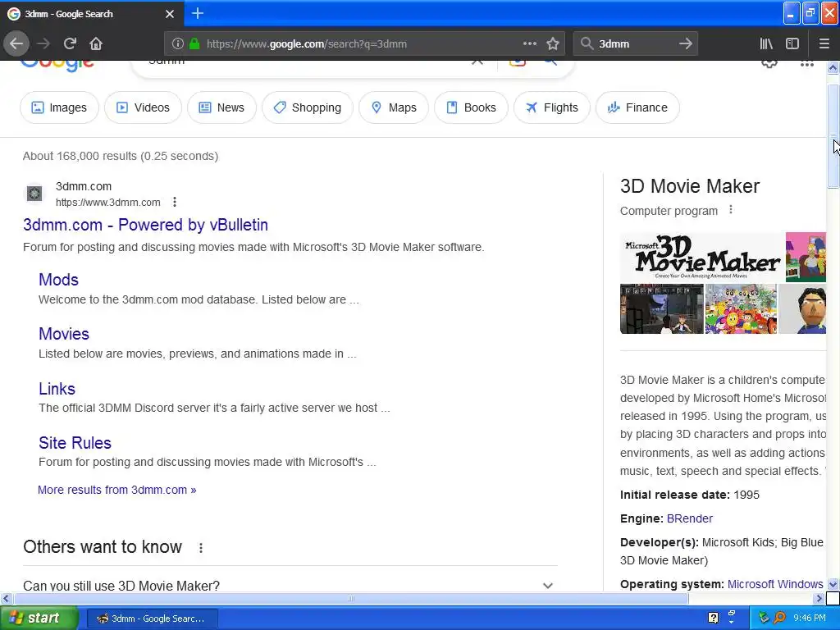Image resolution: width=840 pixels, height=630 pixels.
Task: Open a new browser tab
Action: coord(197,13)
